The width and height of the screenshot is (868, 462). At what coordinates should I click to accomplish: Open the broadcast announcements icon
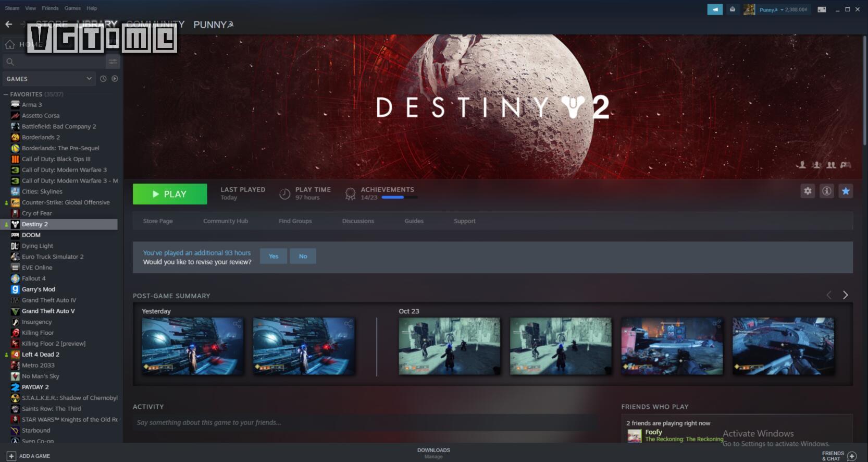click(x=715, y=9)
